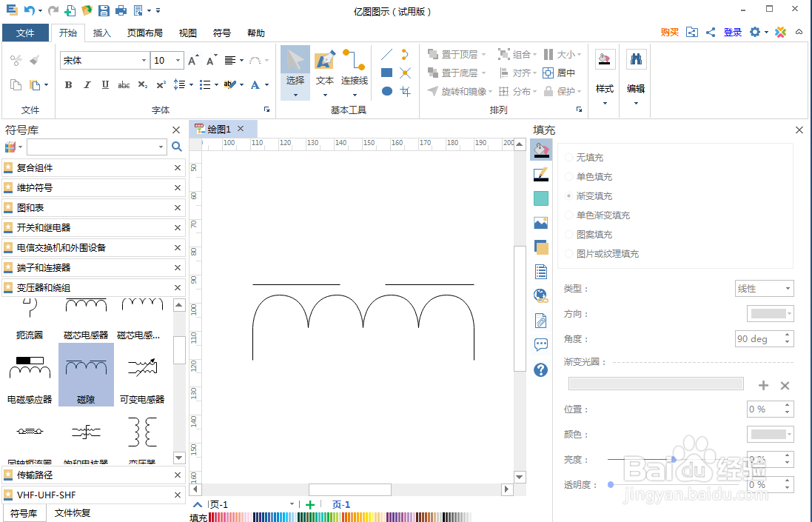Increase the 角度 stepper value

[787, 335]
